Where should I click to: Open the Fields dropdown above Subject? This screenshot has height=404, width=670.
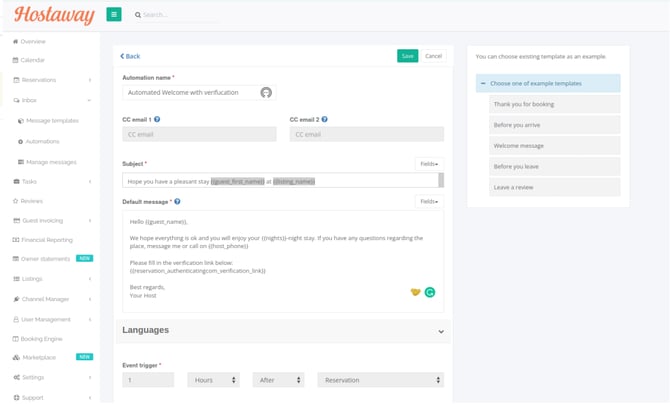pos(429,163)
